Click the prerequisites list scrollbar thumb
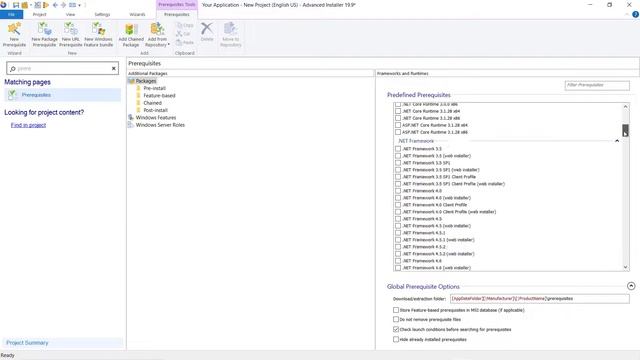640x360 pixels. 625,131
